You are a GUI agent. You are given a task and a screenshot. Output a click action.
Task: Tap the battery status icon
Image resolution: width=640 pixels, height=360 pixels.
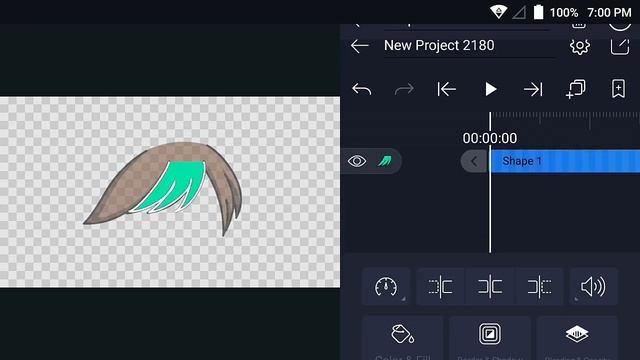(x=538, y=12)
